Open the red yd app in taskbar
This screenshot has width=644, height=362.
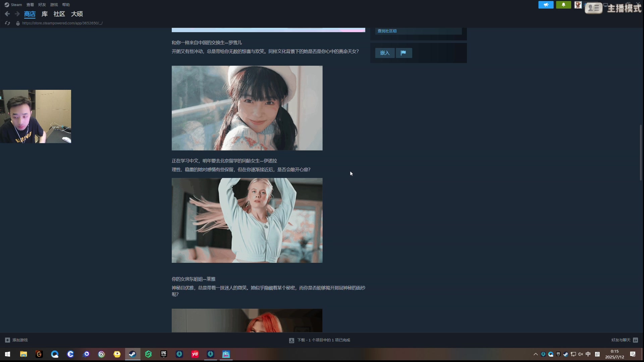coord(195,354)
